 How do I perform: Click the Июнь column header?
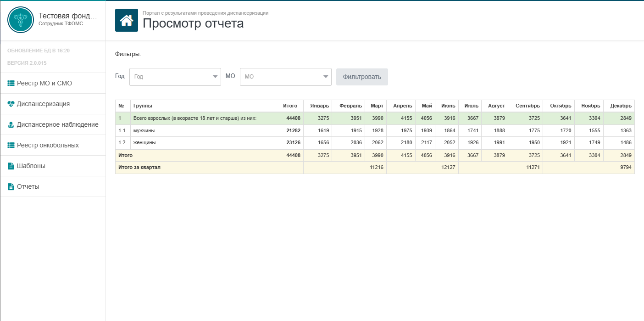coord(447,106)
